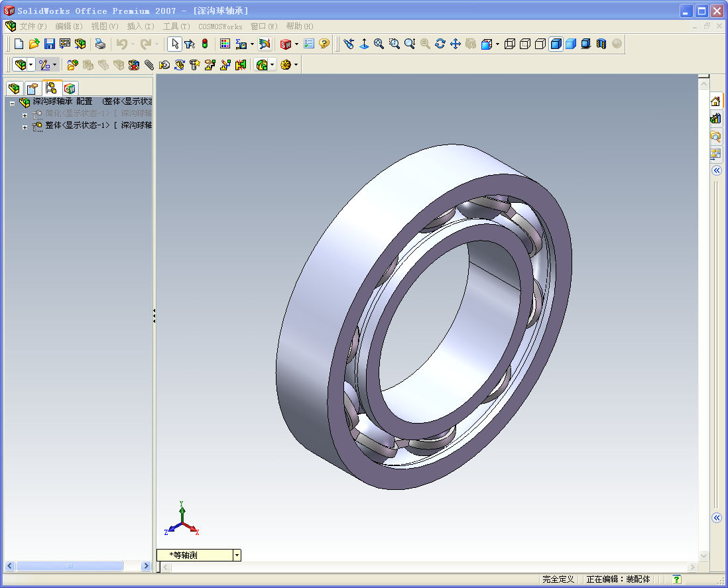Click the upper task pane collapse chevron
The width and height of the screenshot is (728, 588).
(716, 170)
